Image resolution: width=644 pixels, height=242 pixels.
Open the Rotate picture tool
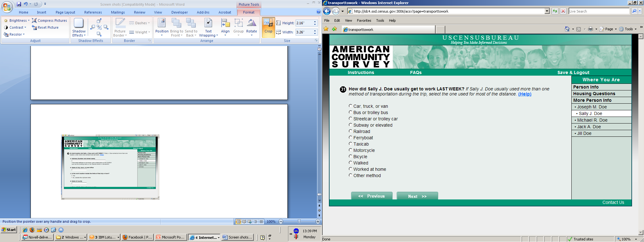(x=251, y=26)
